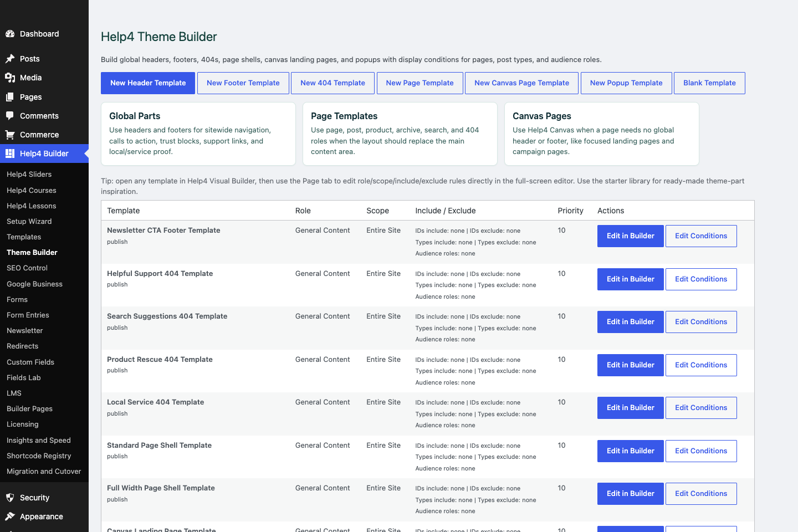The height and width of the screenshot is (532, 798).
Task: Click the Comments speech bubble icon
Action: click(x=10, y=116)
